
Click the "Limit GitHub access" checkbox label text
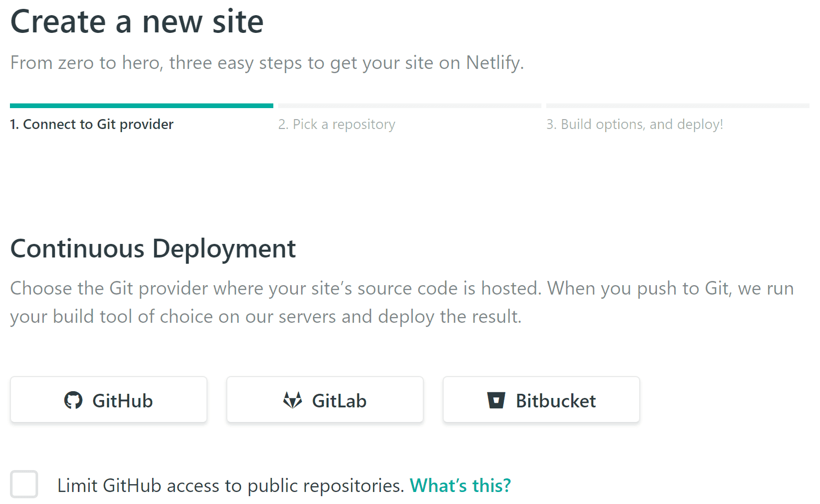click(230, 486)
